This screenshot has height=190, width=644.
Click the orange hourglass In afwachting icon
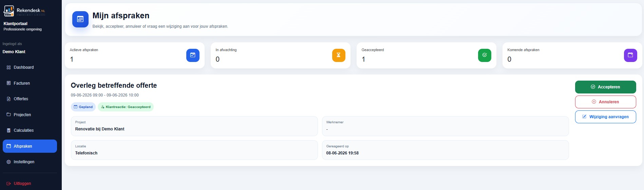coord(339,55)
